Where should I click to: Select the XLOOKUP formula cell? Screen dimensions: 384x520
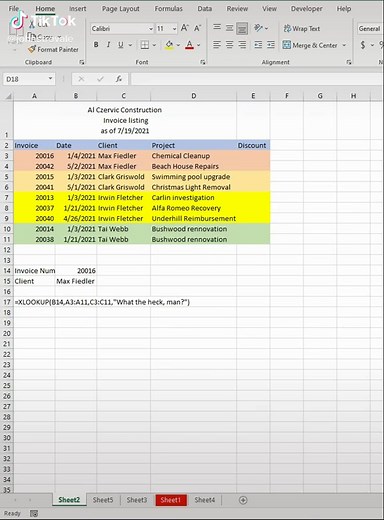tap(34, 302)
